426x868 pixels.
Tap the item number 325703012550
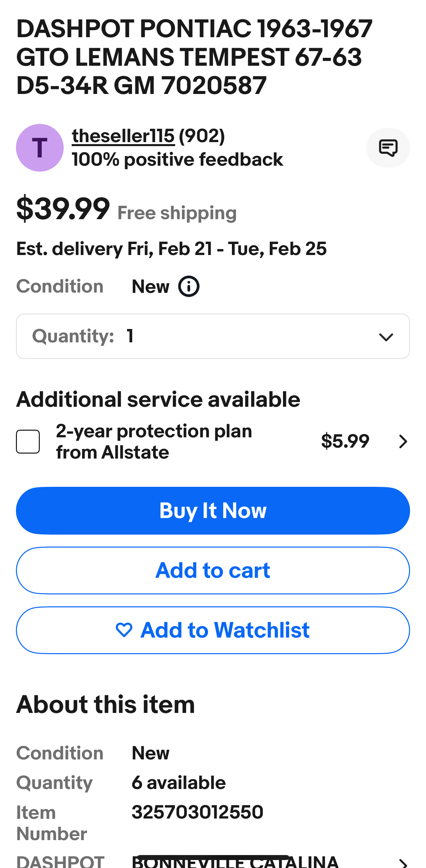[x=197, y=812]
